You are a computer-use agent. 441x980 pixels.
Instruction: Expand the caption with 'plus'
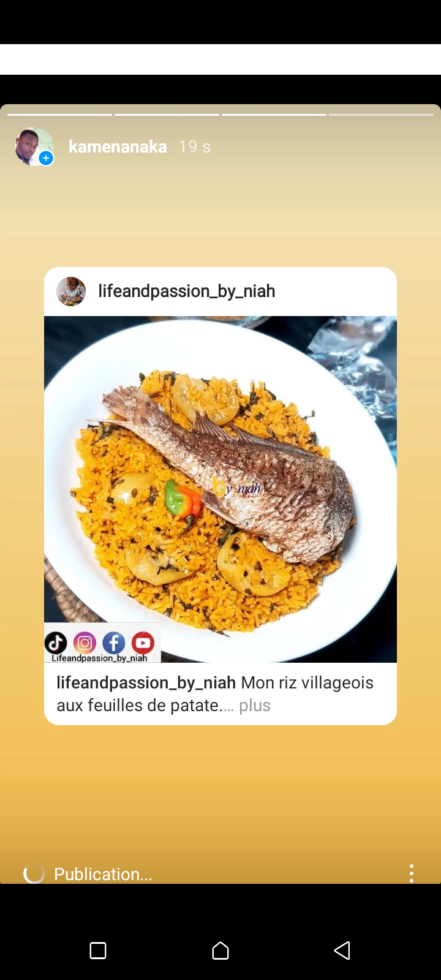[255, 706]
